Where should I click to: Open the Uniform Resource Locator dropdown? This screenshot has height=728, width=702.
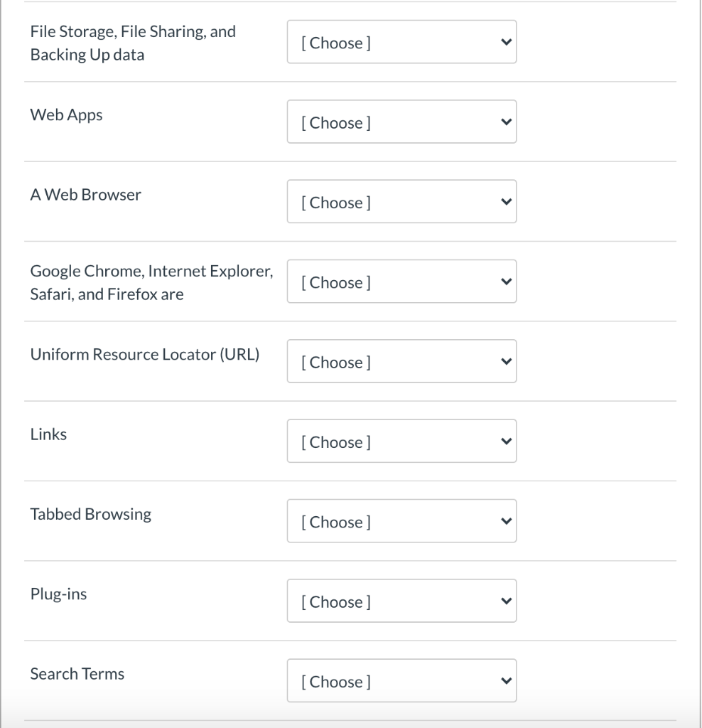pyautogui.click(x=401, y=361)
